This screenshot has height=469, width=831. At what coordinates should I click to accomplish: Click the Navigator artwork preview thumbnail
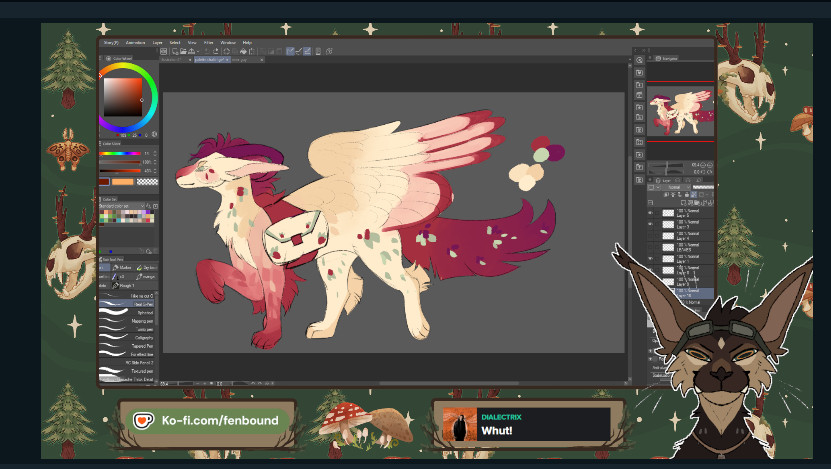click(680, 111)
